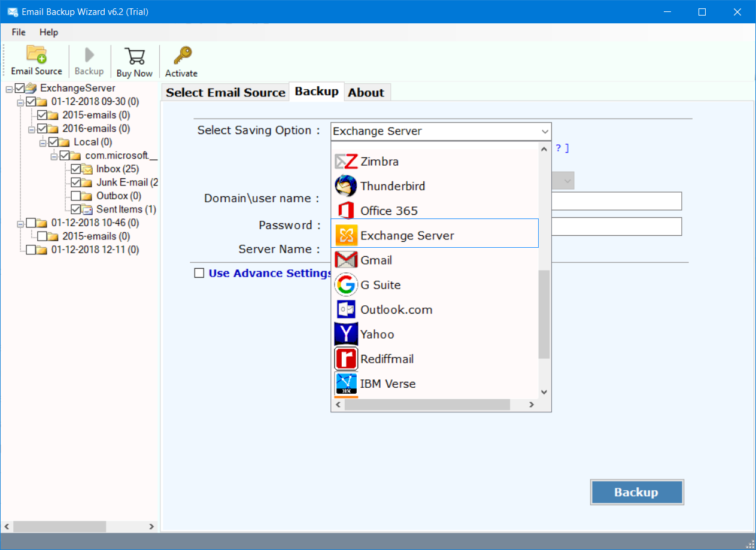This screenshot has height=550, width=756.
Task: Uncheck the Inbox (25) checkbox
Action: tap(76, 169)
